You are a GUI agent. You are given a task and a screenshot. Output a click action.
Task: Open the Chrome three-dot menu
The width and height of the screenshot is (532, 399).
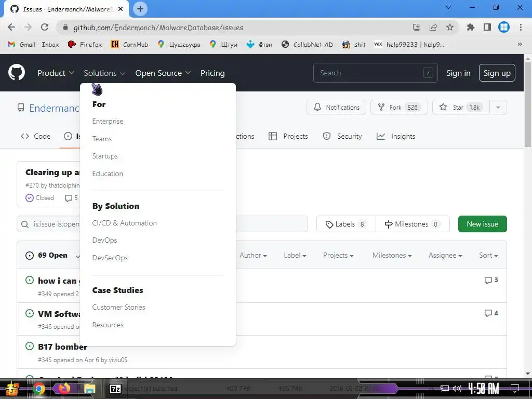521,28
